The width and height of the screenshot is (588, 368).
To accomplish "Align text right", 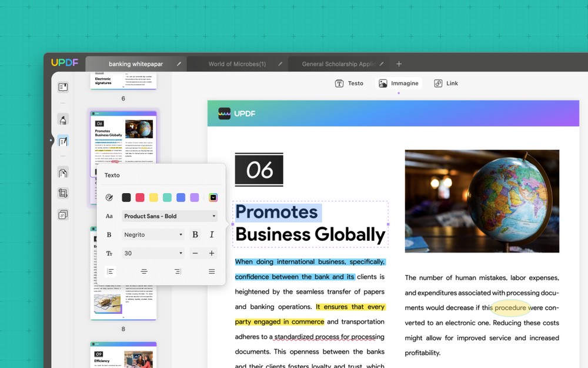I will tap(178, 271).
